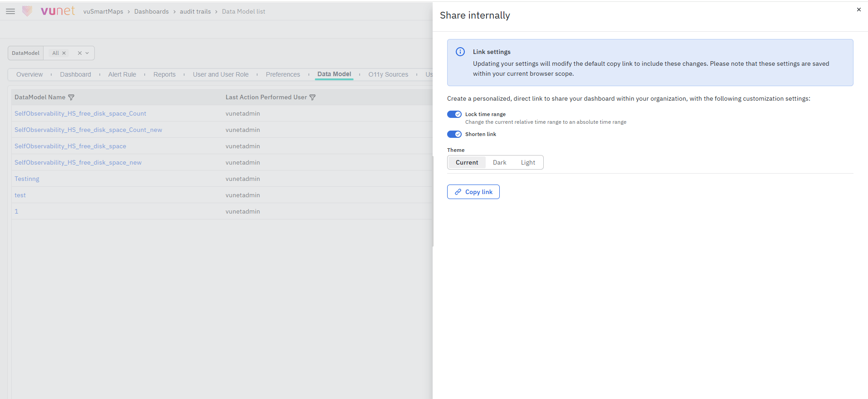This screenshot has height=399, width=868.
Task: Switch to the O11y Sources tab
Action: point(388,74)
